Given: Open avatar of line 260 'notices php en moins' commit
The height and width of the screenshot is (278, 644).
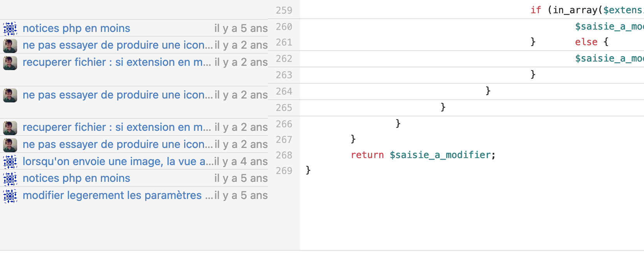Looking at the screenshot, I should (10, 28).
